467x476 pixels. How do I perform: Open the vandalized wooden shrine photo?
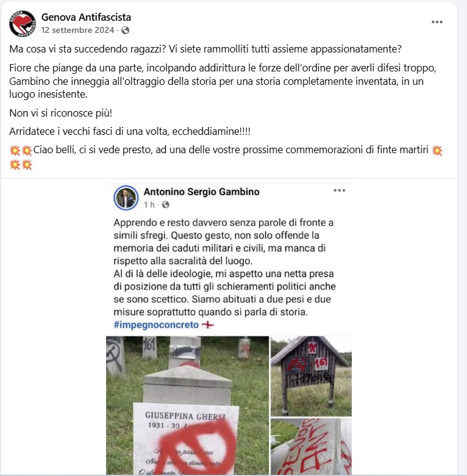[x=311, y=376]
